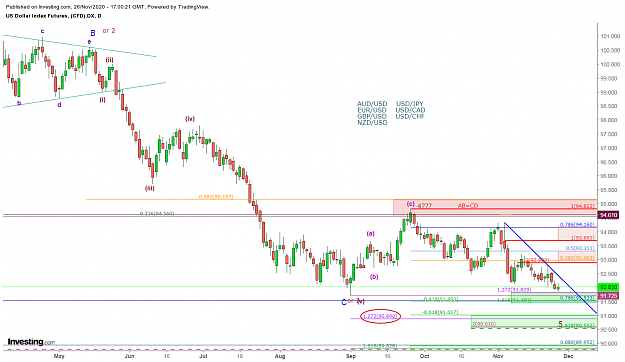Select the EUR/USD pair label

pos(372,110)
